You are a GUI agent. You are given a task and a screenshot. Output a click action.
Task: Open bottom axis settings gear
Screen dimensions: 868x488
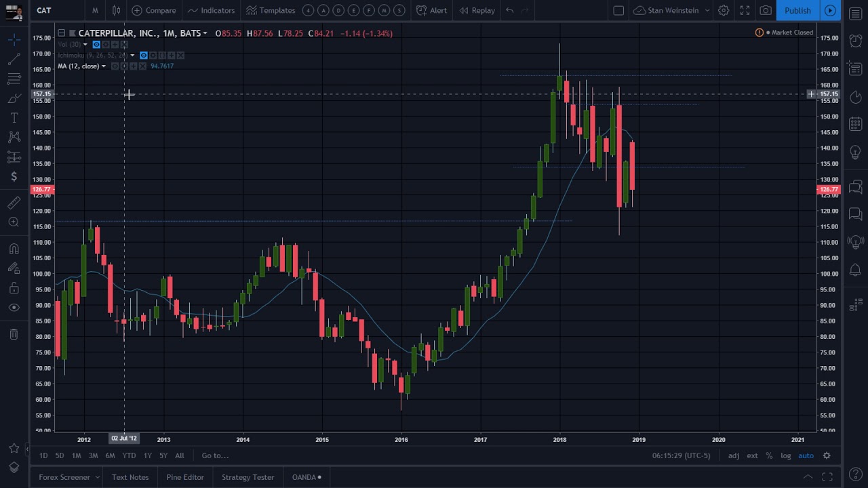click(x=827, y=455)
